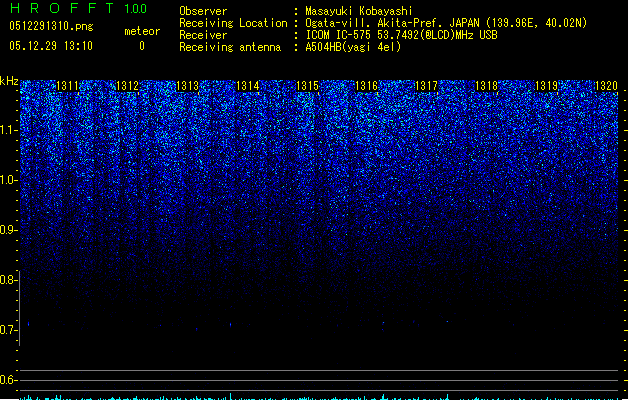Click the 1312 time marker
This screenshot has width=629, height=400.
point(127,86)
